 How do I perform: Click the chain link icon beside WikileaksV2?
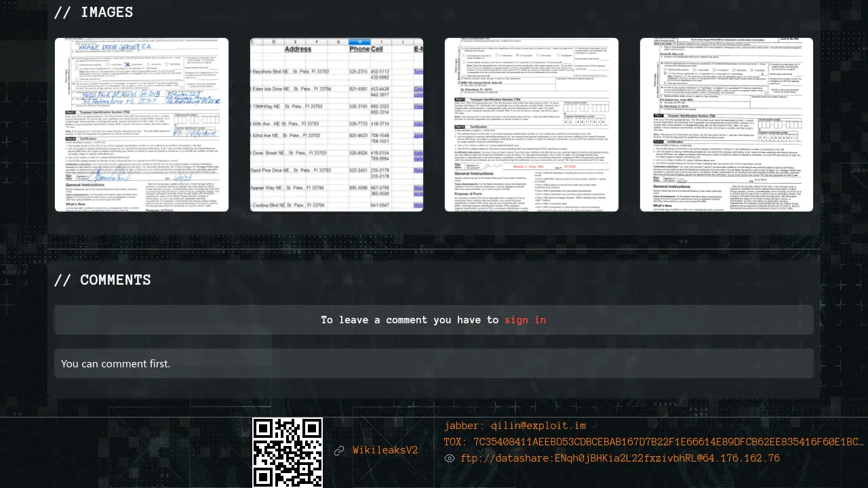point(339,451)
